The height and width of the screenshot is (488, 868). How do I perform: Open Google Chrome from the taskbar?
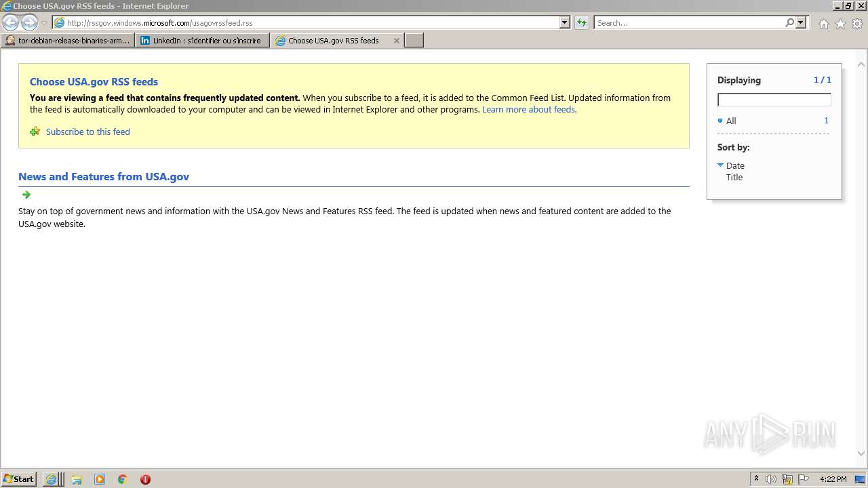[x=123, y=479]
